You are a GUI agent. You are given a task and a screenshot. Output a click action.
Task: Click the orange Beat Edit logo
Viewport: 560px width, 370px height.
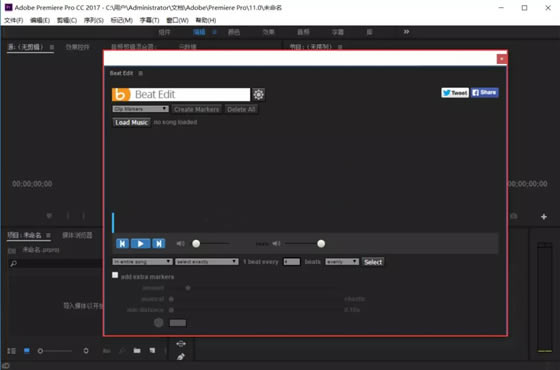click(x=121, y=95)
